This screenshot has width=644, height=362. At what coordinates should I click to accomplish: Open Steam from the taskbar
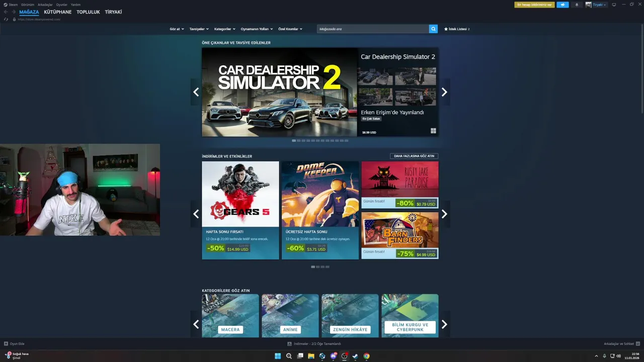[x=355, y=356]
